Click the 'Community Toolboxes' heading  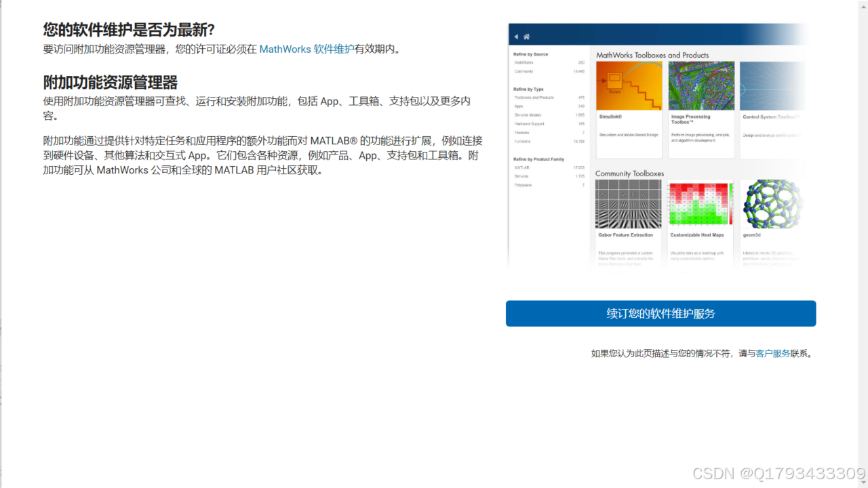coord(629,174)
